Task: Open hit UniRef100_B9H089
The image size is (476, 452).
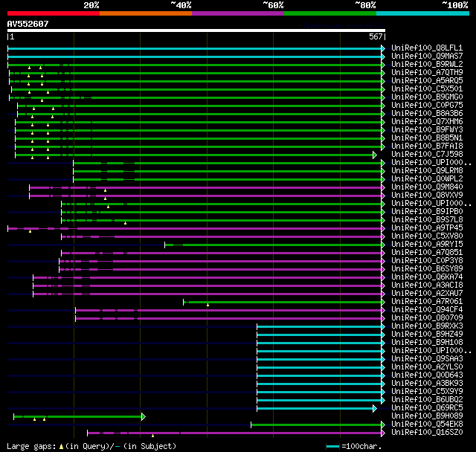Action: [428, 416]
